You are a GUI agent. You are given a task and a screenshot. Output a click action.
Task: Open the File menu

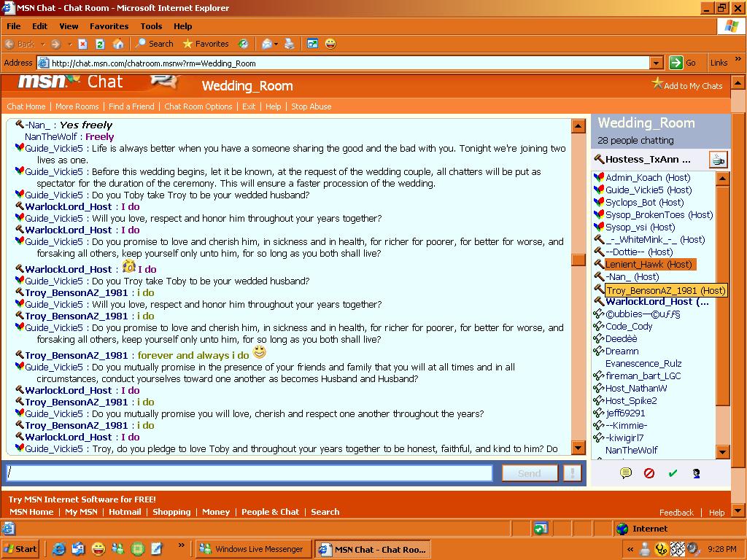tap(14, 26)
